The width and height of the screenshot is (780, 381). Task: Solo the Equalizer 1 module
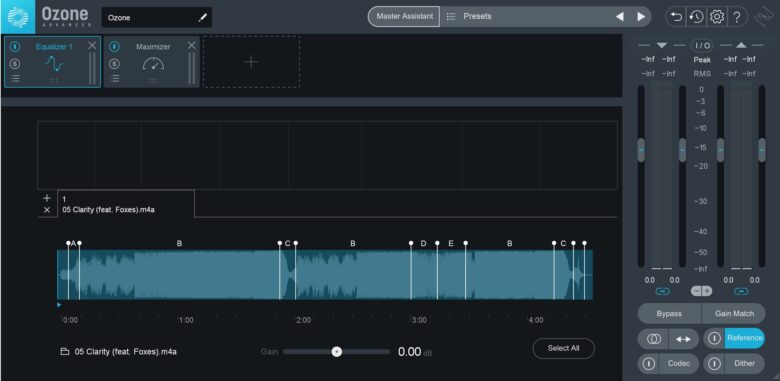point(15,64)
